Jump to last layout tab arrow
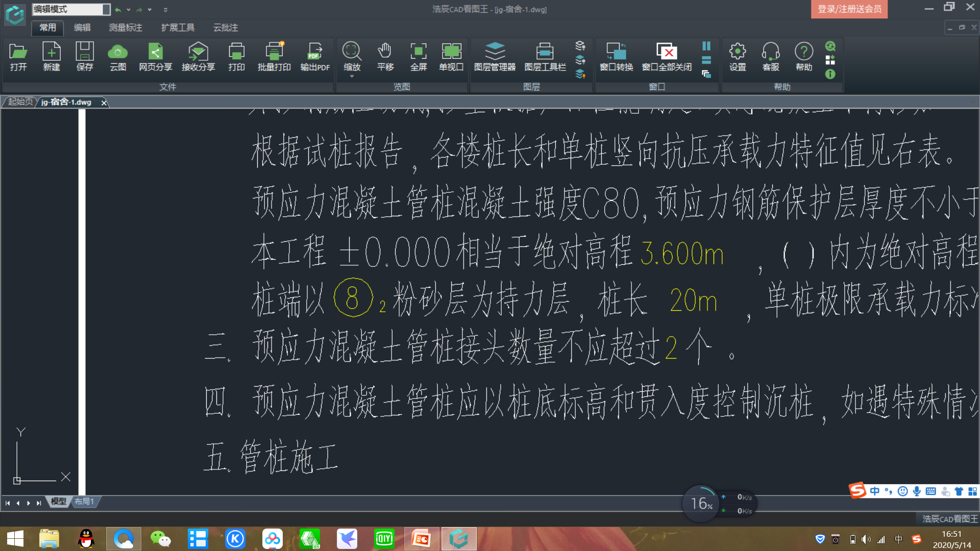This screenshot has height=551, width=980. click(x=39, y=503)
